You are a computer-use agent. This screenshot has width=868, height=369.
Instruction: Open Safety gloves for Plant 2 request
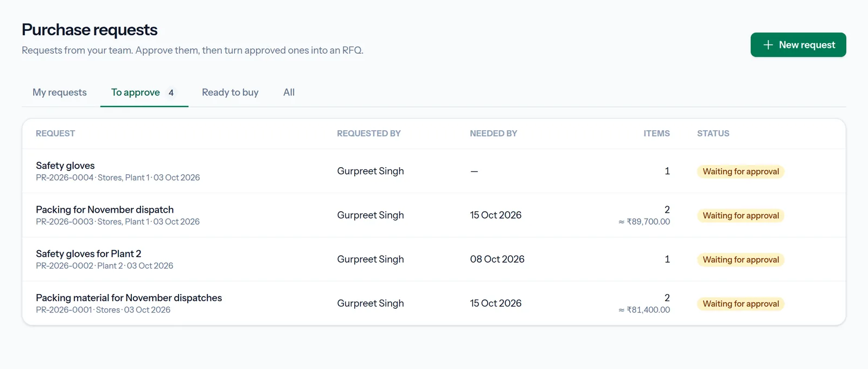[x=88, y=253]
